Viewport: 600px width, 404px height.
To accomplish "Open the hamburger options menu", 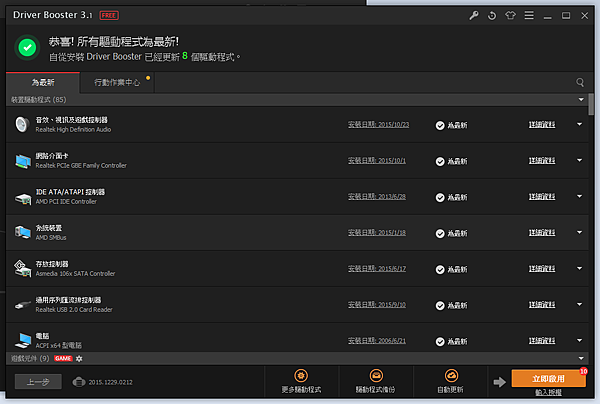I will [x=529, y=15].
